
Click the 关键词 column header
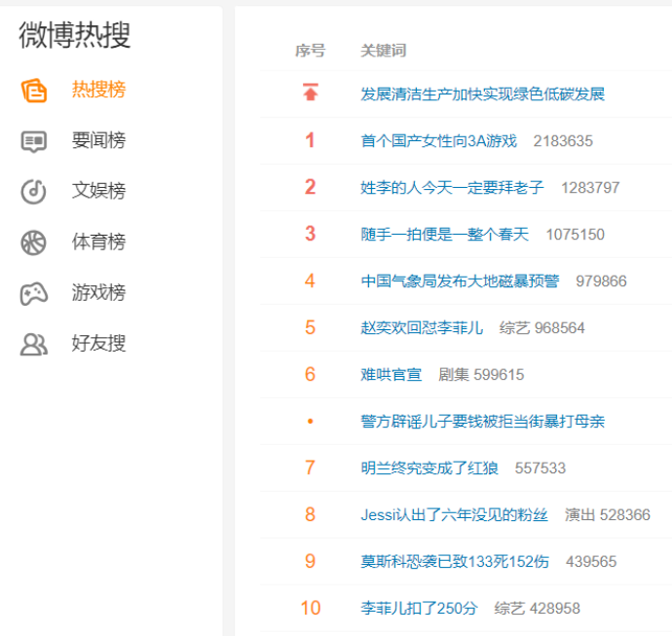(383, 51)
